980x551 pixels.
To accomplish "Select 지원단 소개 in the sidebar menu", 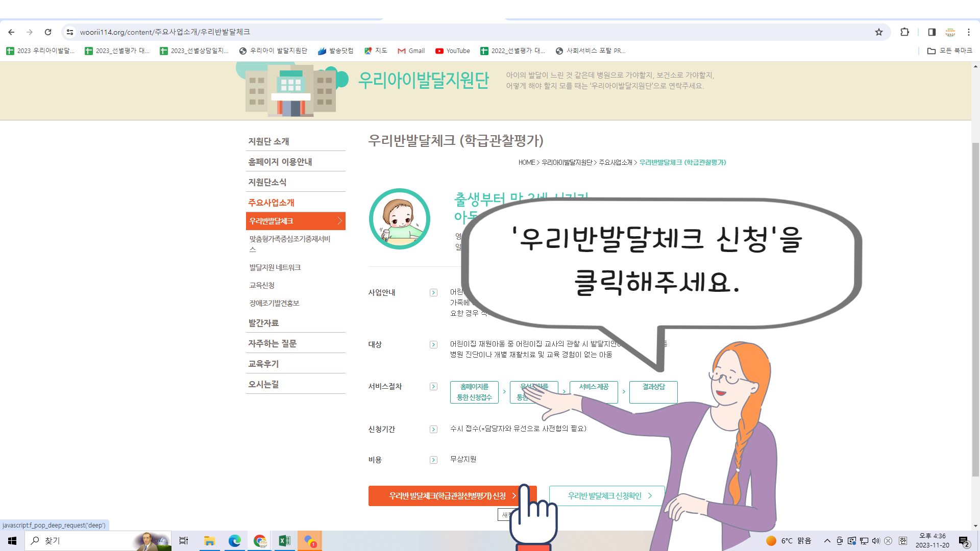I will 268,141.
